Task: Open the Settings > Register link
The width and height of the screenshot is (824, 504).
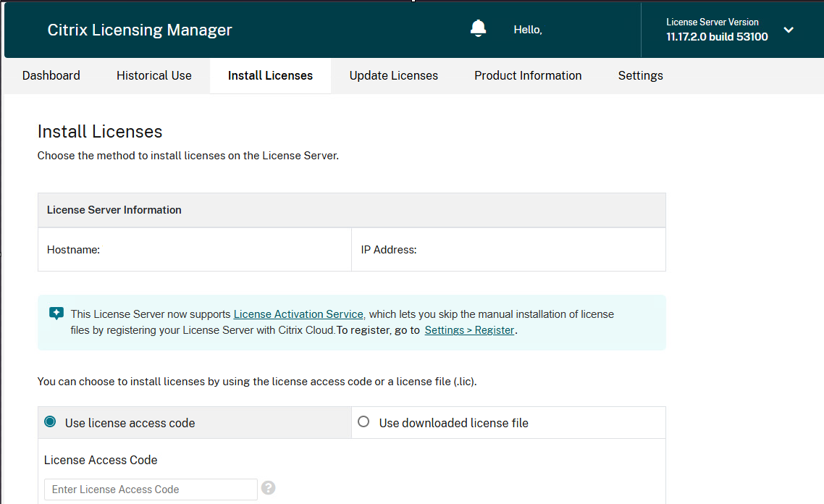Action: (469, 330)
